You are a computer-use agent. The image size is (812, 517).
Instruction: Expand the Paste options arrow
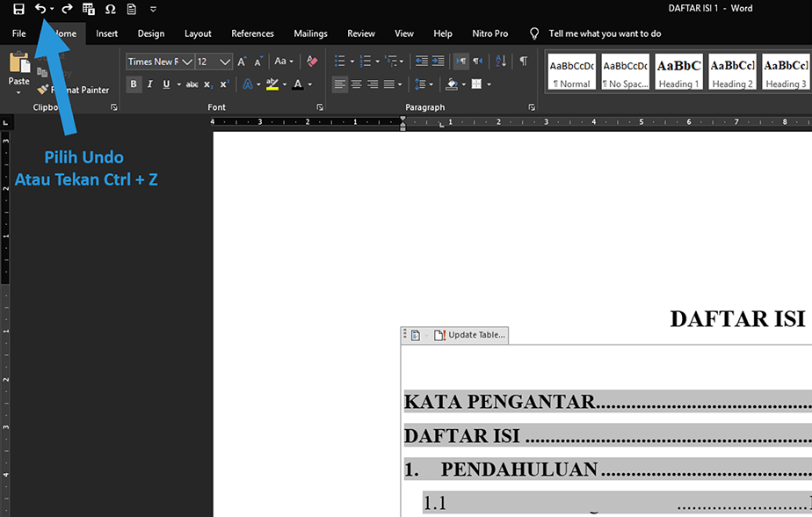[18, 92]
